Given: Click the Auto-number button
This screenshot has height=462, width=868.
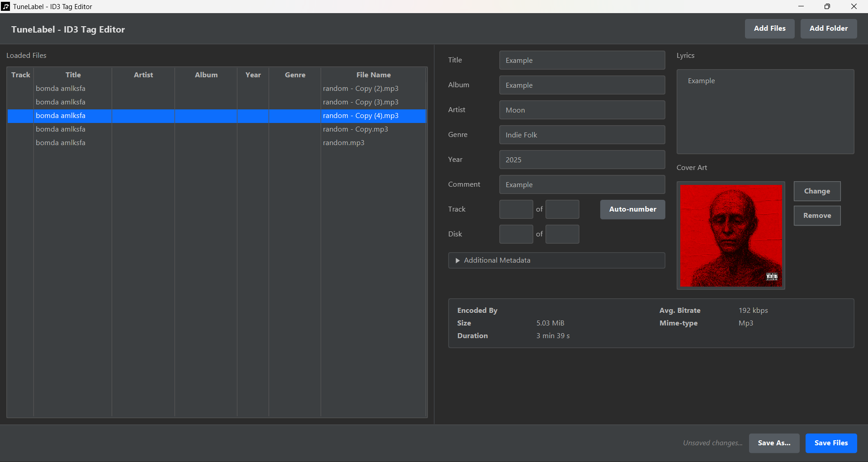Looking at the screenshot, I should coord(632,209).
